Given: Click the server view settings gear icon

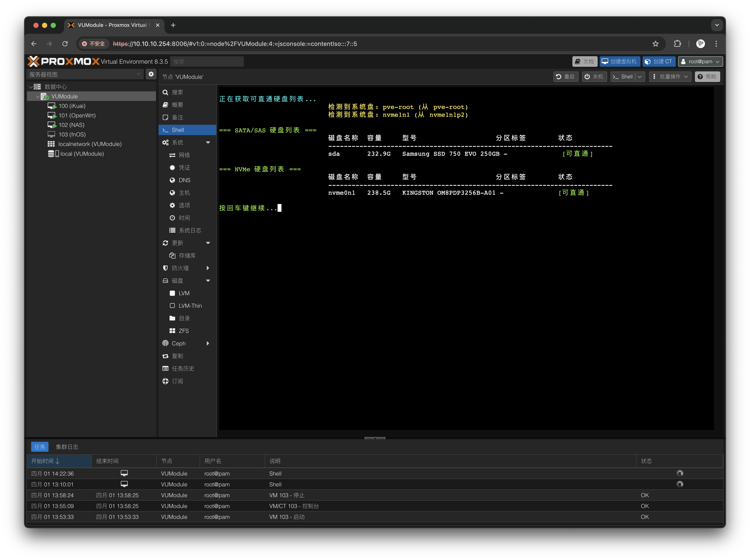Looking at the screenshot, I should point(151,74).
